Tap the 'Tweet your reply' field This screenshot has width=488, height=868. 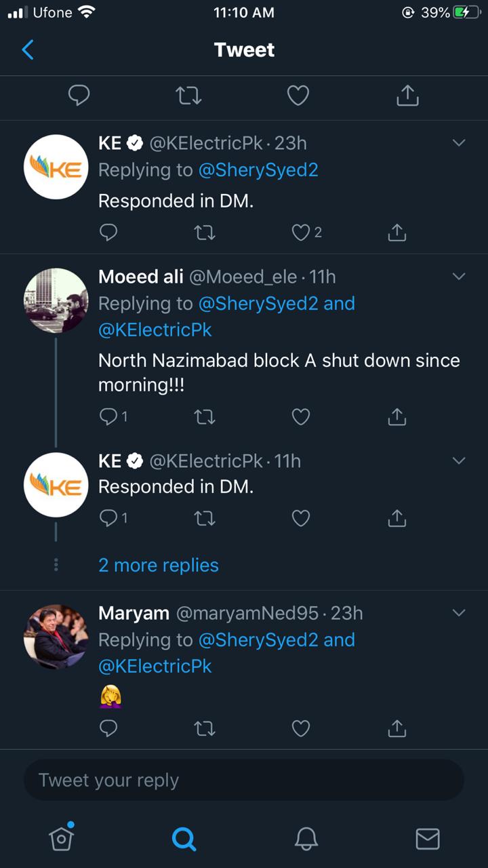(x=244, y=780)
